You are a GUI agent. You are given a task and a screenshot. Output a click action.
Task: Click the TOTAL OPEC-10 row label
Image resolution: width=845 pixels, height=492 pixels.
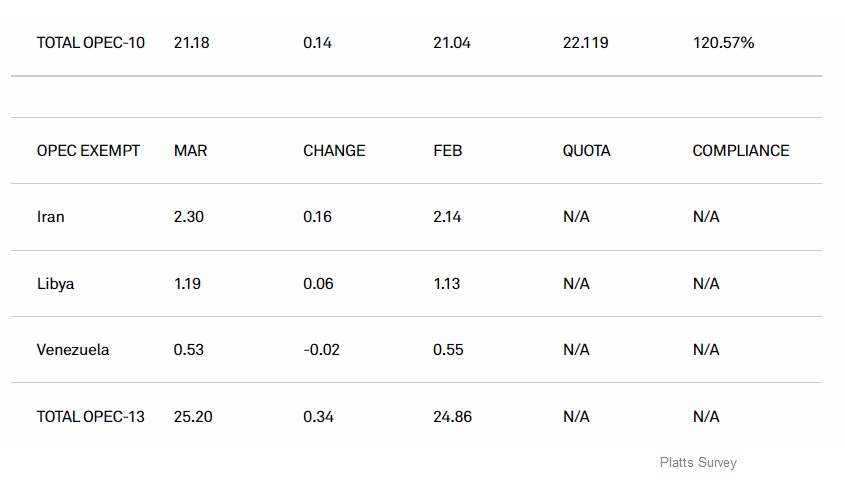(91, 43)
